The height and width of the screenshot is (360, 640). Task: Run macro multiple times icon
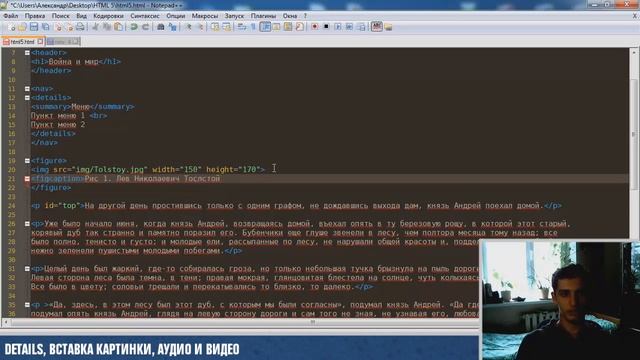click(349, 27)
